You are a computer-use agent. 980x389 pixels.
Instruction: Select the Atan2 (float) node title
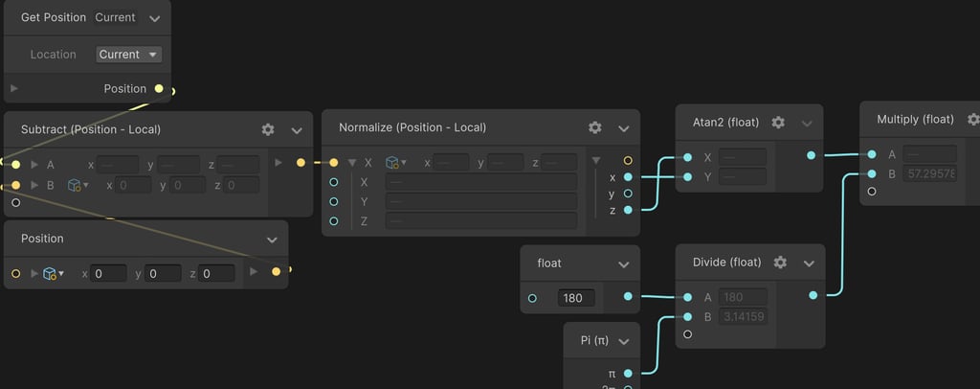[725, 123]
